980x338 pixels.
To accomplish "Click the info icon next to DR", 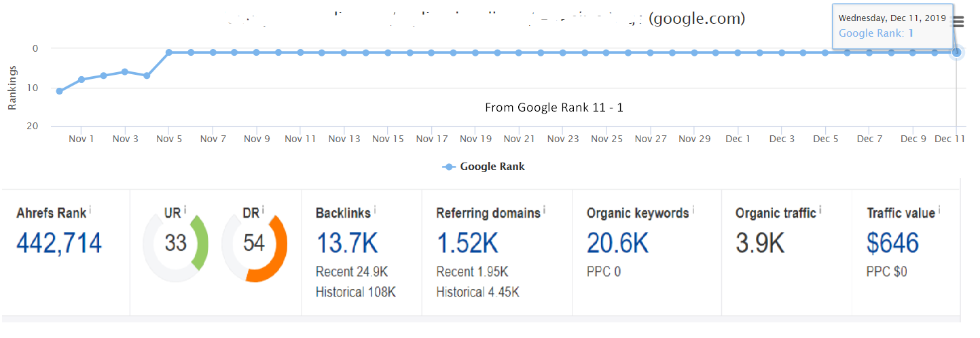I will [x=264, y=209].
